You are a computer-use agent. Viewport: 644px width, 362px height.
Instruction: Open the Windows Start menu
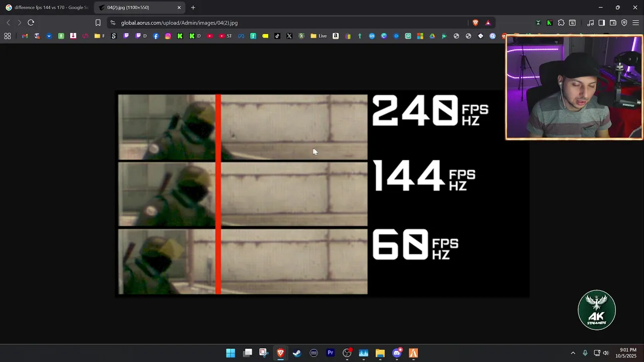pos(230,353)
